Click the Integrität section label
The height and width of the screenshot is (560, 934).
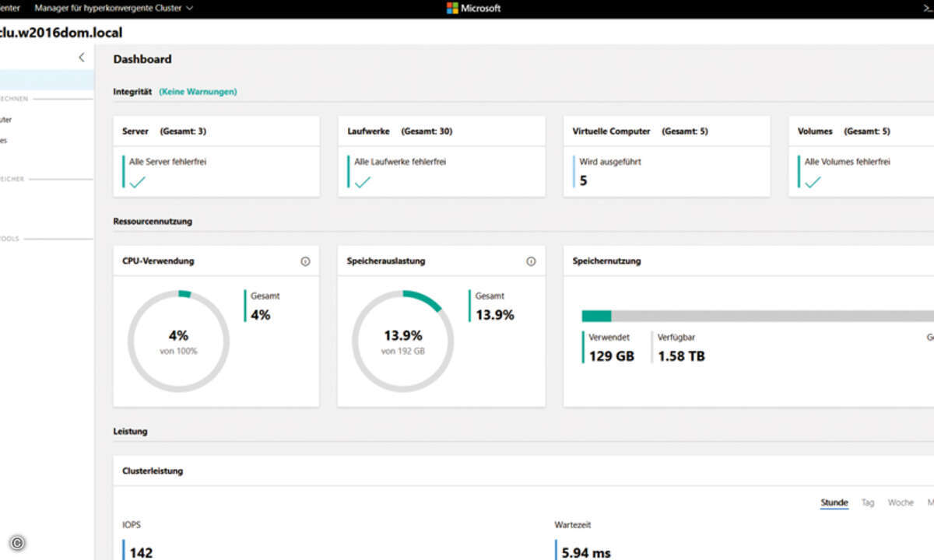point(132,92)
